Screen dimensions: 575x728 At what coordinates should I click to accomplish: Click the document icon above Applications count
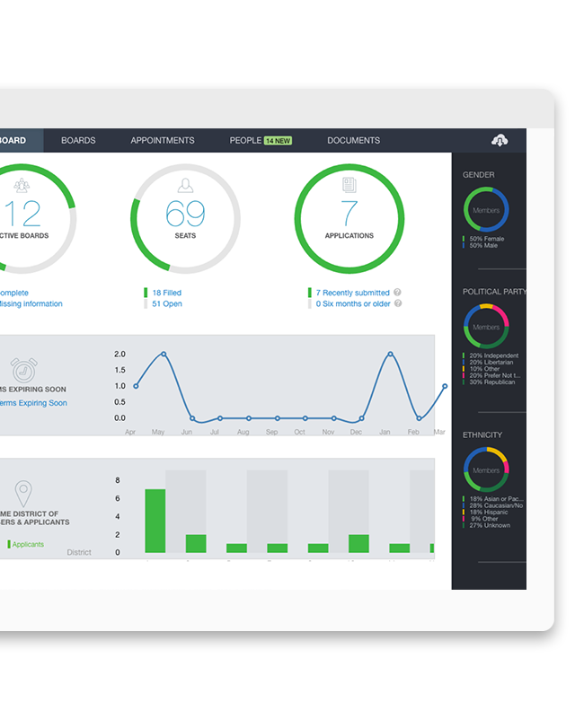(x=349, y=185)
